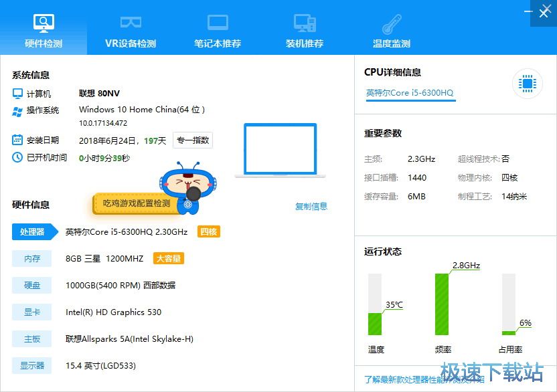The height and width of the screenshot is (392, 557).
Task: Click 复制信息 link
Action: point(311,206)
